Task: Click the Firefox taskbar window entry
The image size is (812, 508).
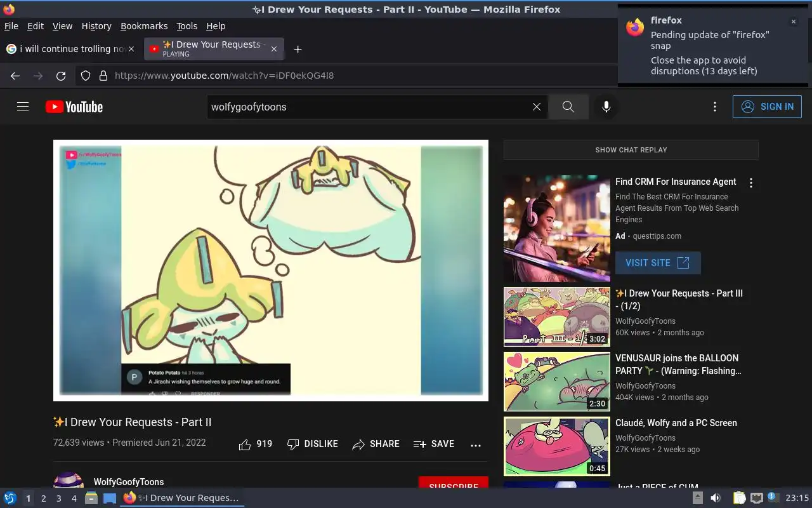Action: pos(182,498)
